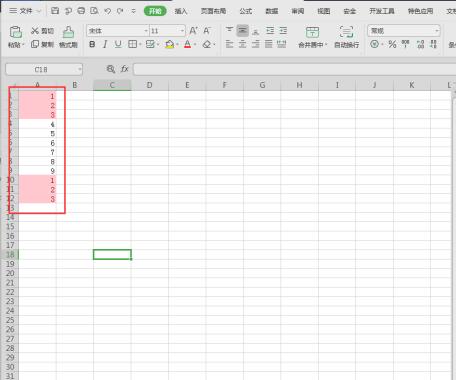The height and width of the screenshot is (380, 456).
Task: Click the Bottom Align icon
Action: (x=256, y=31)
